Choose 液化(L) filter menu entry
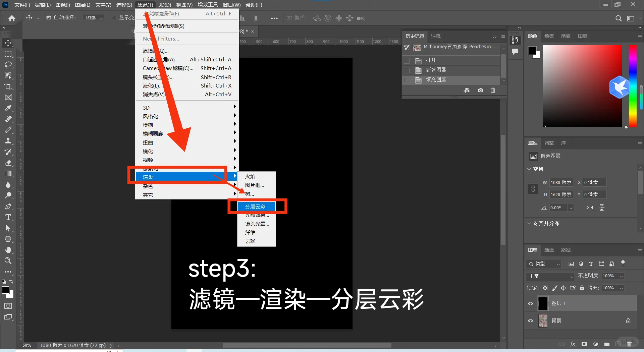This screenshot has width=644, height=352. point(186,86)
